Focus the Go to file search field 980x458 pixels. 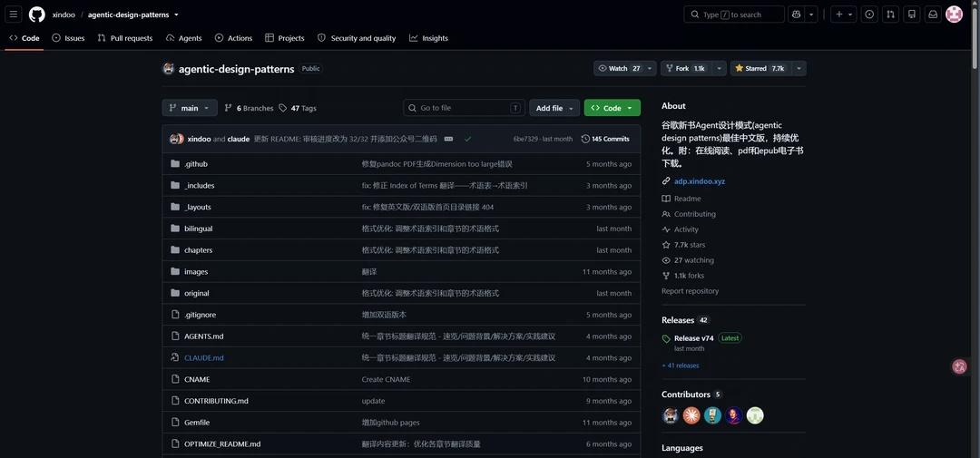tap(465, 108)
